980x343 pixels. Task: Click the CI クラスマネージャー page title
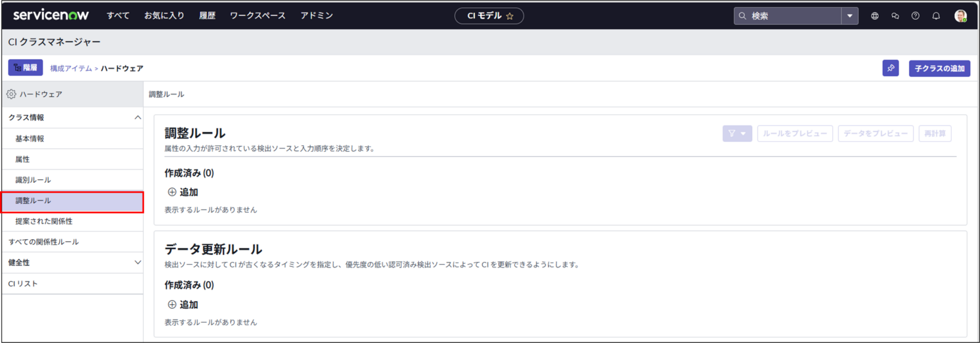click(54, 42)
